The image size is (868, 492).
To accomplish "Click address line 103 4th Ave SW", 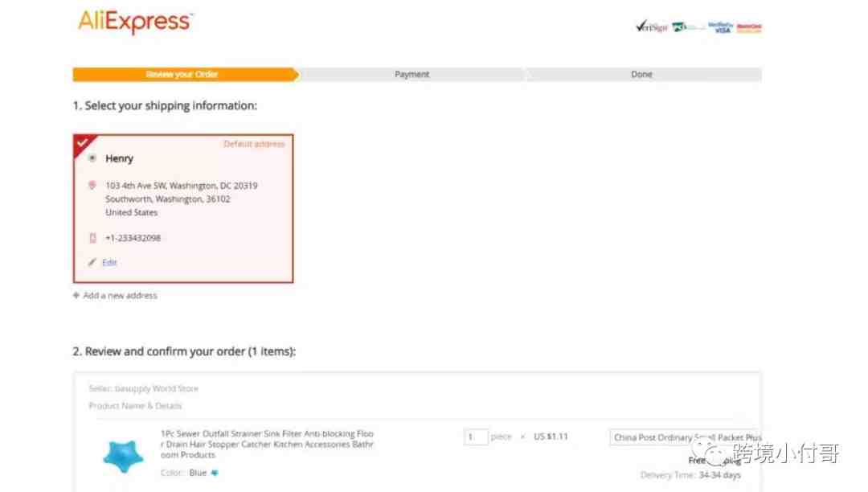I will tap(182, 186).
